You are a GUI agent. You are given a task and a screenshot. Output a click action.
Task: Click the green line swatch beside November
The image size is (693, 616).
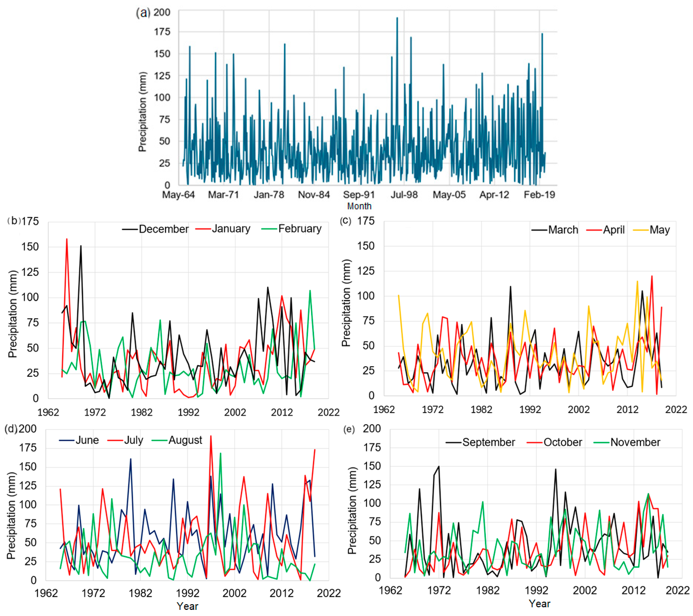602,442
